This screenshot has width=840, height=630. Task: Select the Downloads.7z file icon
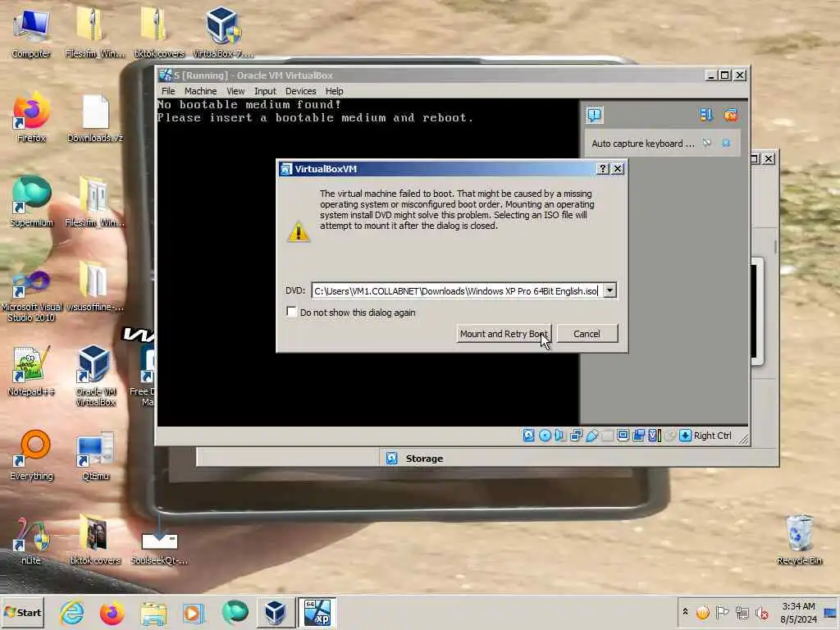(x=95, y=118)
